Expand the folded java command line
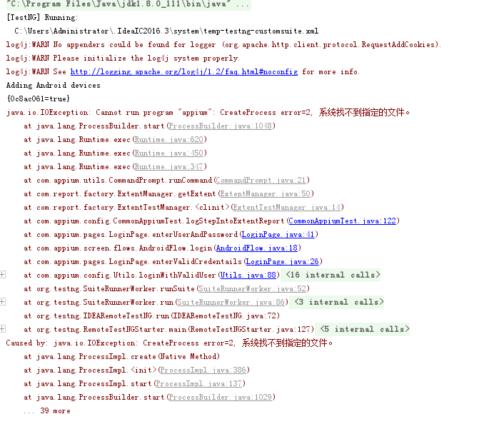This screenshot has width=504, height=424. pyautogui.click(x=128, y=4)
